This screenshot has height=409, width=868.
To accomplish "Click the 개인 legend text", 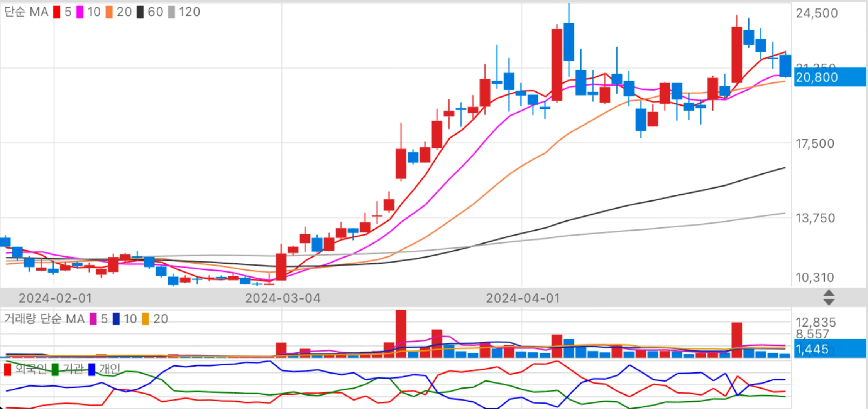I will tap(110, 369).
